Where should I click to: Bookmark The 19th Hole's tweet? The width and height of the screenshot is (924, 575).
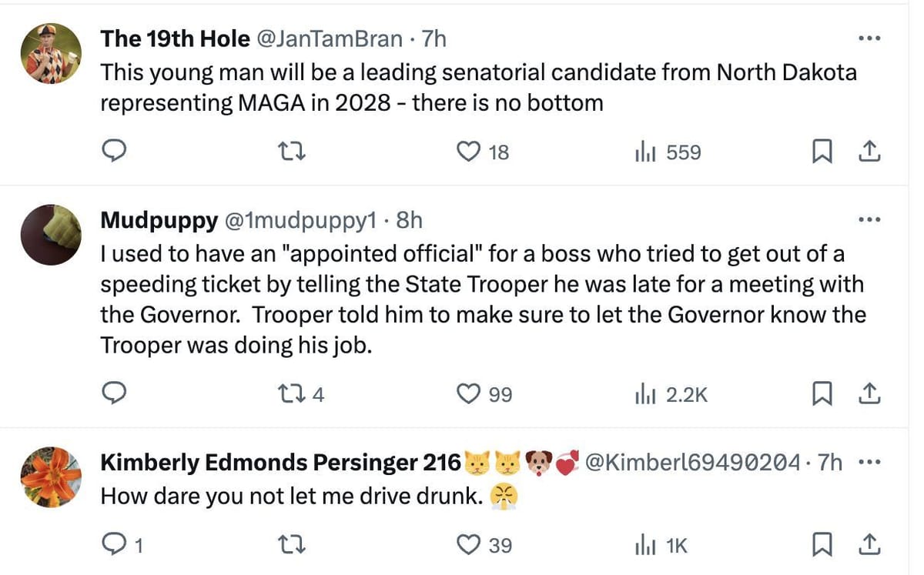point(822,152)
